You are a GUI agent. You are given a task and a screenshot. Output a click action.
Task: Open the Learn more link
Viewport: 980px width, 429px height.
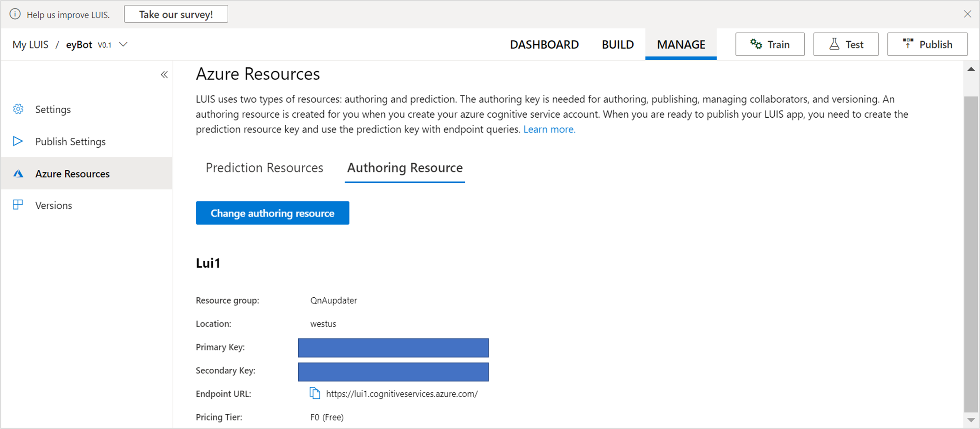click(x=549, y=129)
